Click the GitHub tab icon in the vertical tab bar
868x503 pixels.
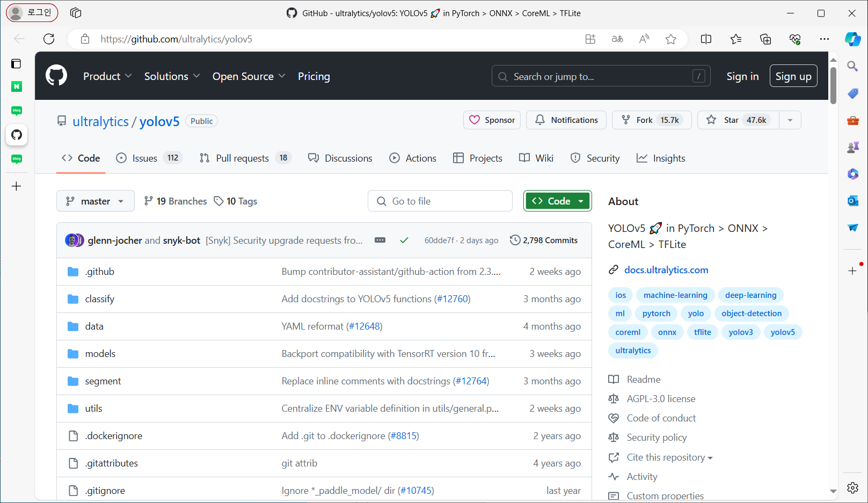[17, 135]
